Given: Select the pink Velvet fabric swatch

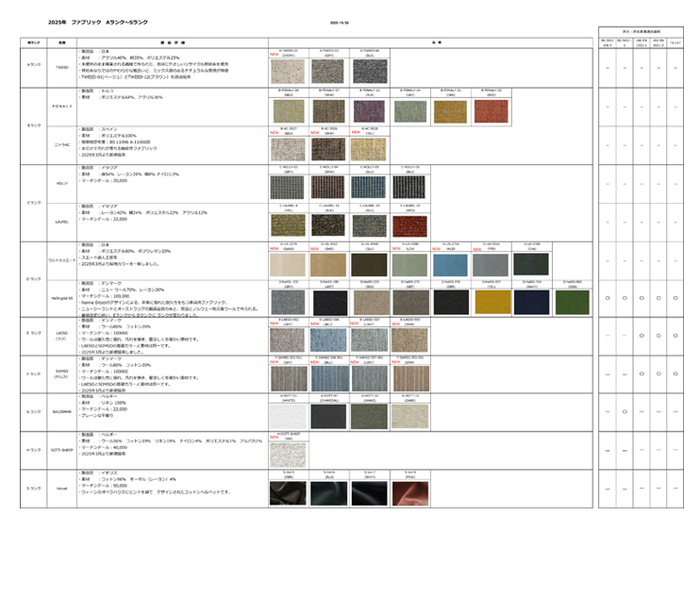Looking at the screenshot, I should click(x=409, y=492).
